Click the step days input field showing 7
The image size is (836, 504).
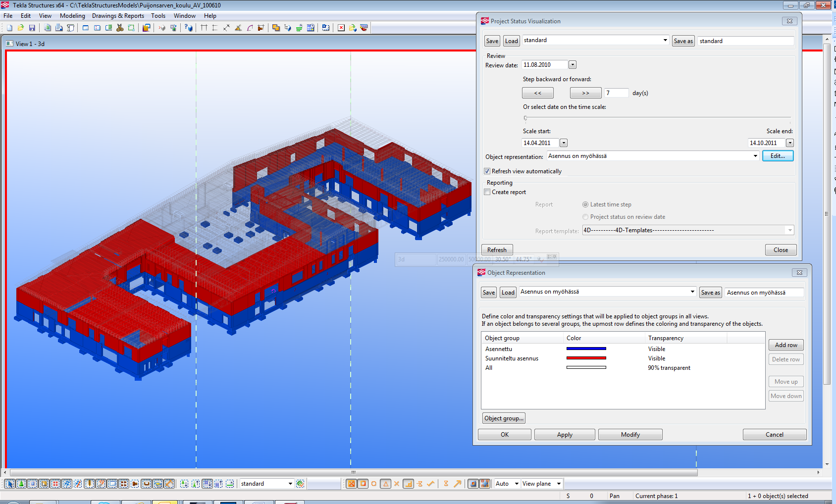click(x=617, y=93)
